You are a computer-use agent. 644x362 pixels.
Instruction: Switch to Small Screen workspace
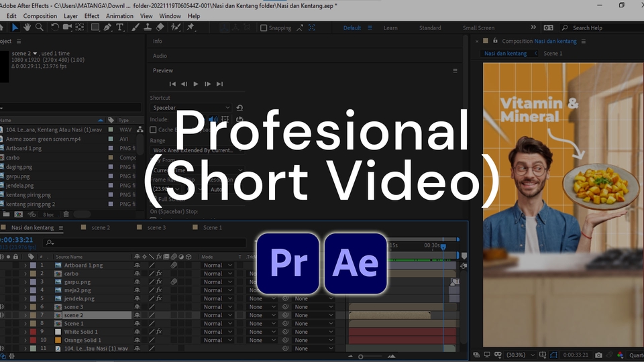point(478,28)
